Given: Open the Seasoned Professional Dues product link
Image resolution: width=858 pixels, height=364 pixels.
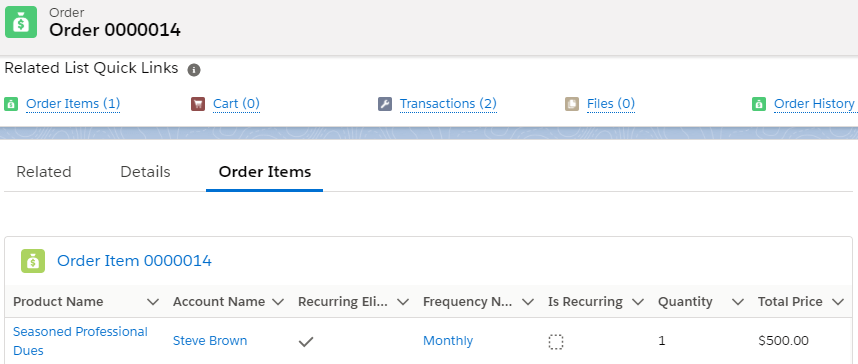Looking at the screenshot, I should [x=80, y=341].
